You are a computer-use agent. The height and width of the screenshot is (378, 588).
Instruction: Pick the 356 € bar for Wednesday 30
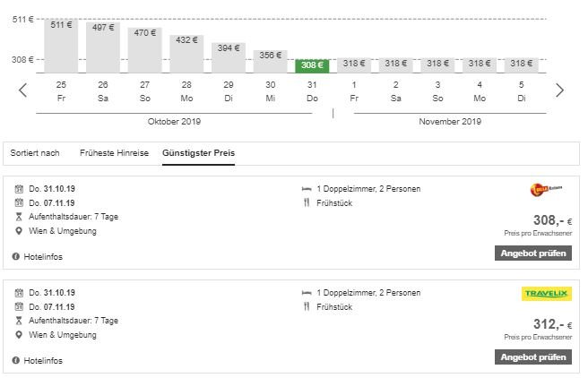pyautogui.click(x=271, y=61)
